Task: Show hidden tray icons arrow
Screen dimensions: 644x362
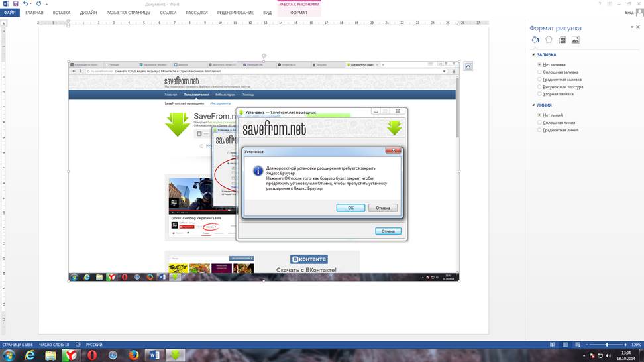Action: coord(584,356)
